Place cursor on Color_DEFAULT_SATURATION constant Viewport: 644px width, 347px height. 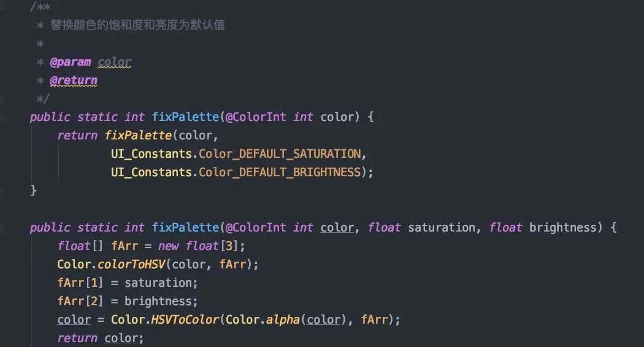[x=280, y=154]
